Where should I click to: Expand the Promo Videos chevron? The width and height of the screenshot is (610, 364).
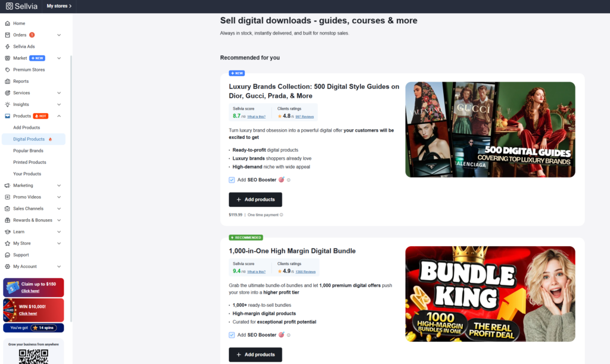pos(59,197)
